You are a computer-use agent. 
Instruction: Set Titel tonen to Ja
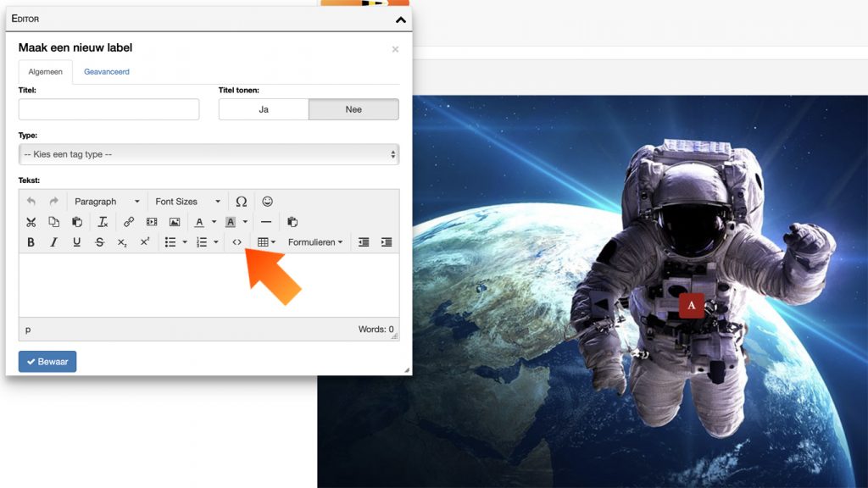tap(264, 109)
